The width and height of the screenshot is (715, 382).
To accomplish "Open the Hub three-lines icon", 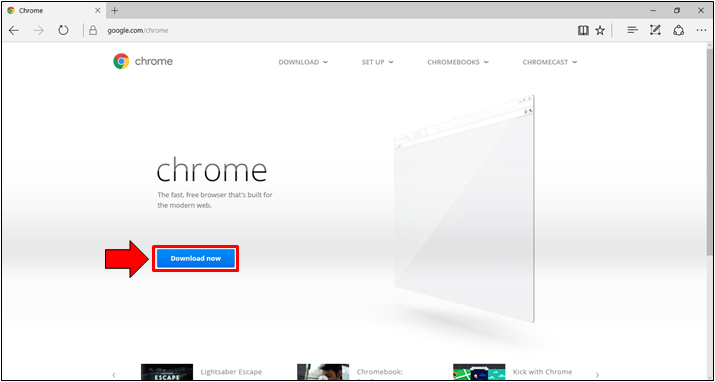I will click(x=632, y=31).
